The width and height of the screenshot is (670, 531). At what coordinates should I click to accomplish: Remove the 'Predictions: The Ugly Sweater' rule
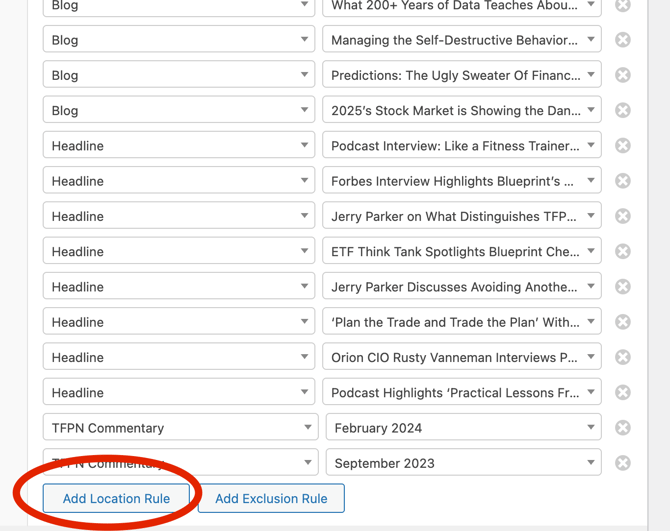622,75
